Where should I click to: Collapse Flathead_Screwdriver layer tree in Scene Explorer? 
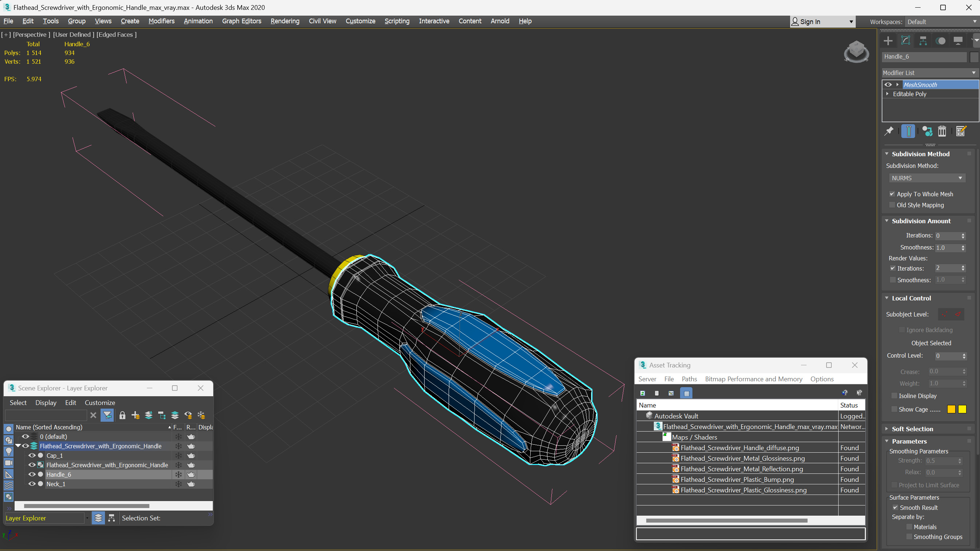click(x=17, y=446)
